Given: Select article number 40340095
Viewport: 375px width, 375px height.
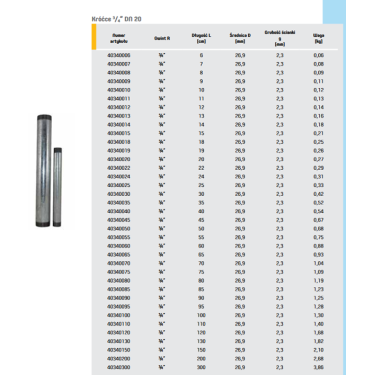Looking at the screenshot, I should 119,307.
